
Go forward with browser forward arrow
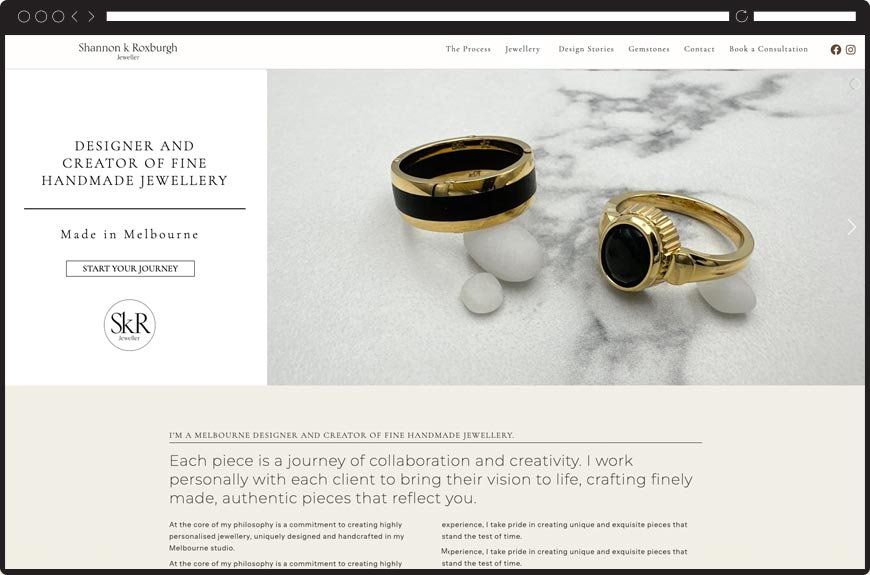coord(91,16)
